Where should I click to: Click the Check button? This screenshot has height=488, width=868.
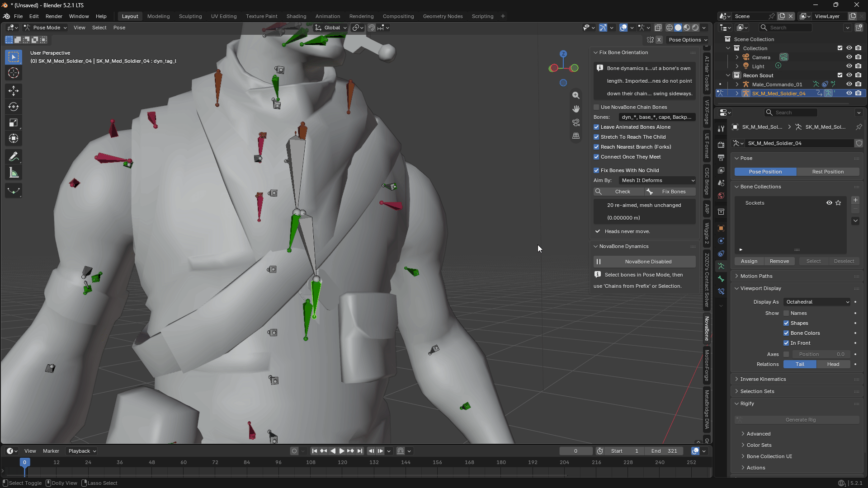pos(619,192)
